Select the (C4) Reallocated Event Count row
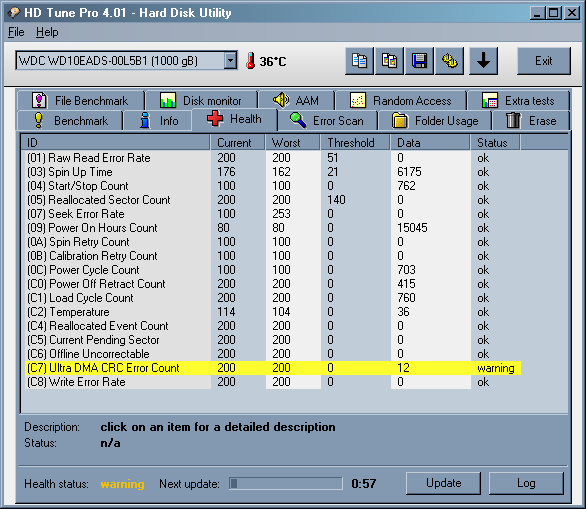The image size is (586, 509). [273, 326]
